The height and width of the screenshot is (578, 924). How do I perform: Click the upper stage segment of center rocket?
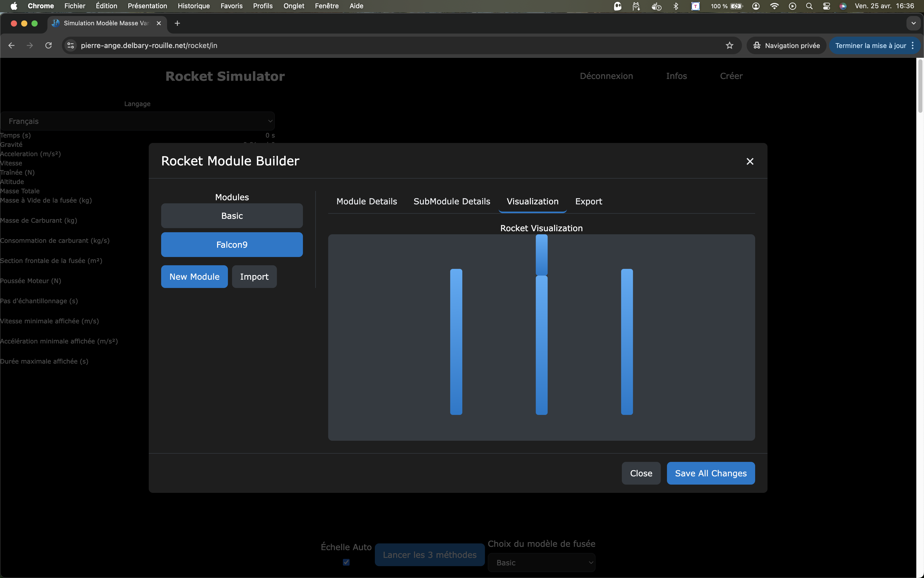[541, 255]
